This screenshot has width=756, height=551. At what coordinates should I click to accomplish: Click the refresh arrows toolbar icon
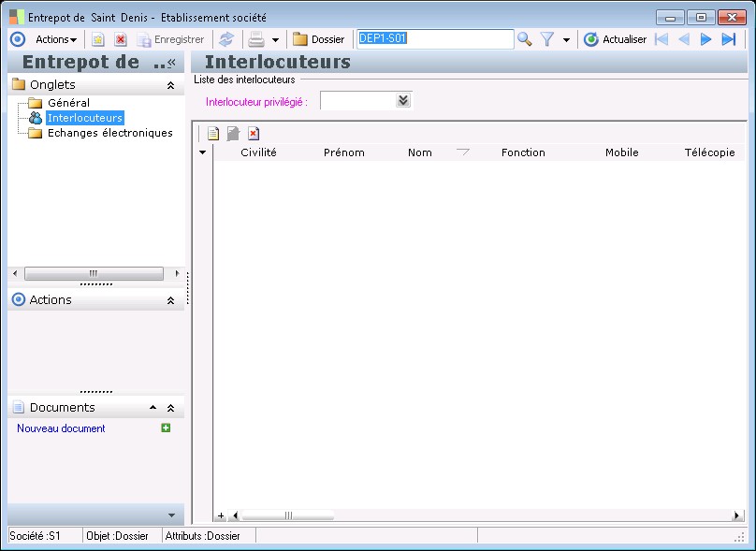click(226, 39)
